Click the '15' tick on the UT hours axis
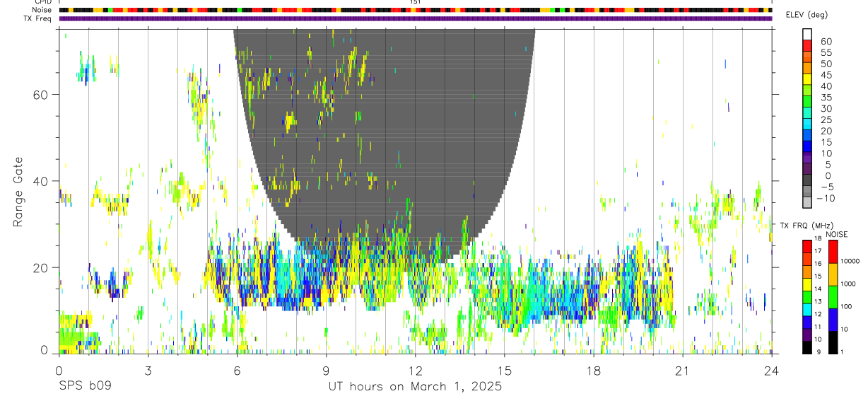Viewport: 868px width, 401px height. click(x=505, y=370)
